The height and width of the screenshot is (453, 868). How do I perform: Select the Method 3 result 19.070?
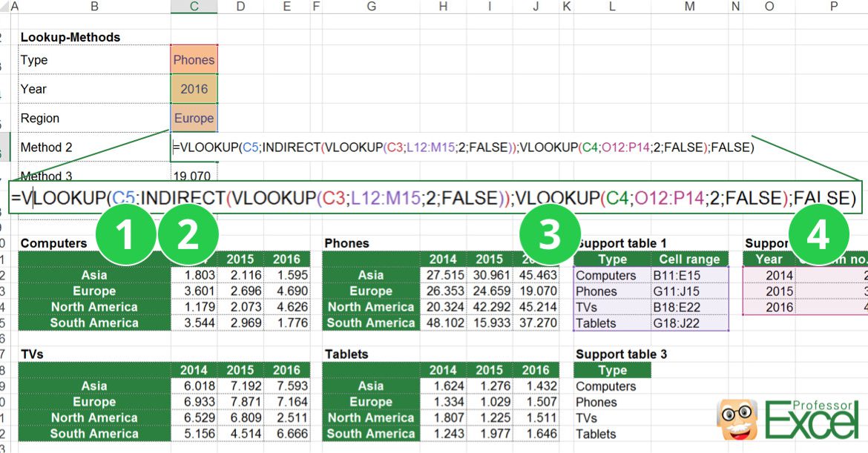191,177
